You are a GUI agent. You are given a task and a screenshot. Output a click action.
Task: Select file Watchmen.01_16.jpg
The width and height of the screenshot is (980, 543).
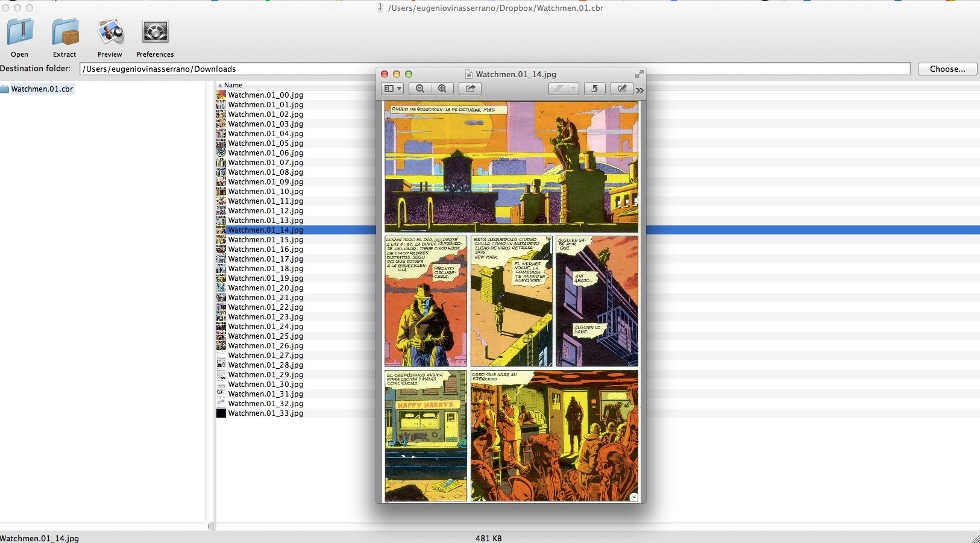click(x=266, y=249)
